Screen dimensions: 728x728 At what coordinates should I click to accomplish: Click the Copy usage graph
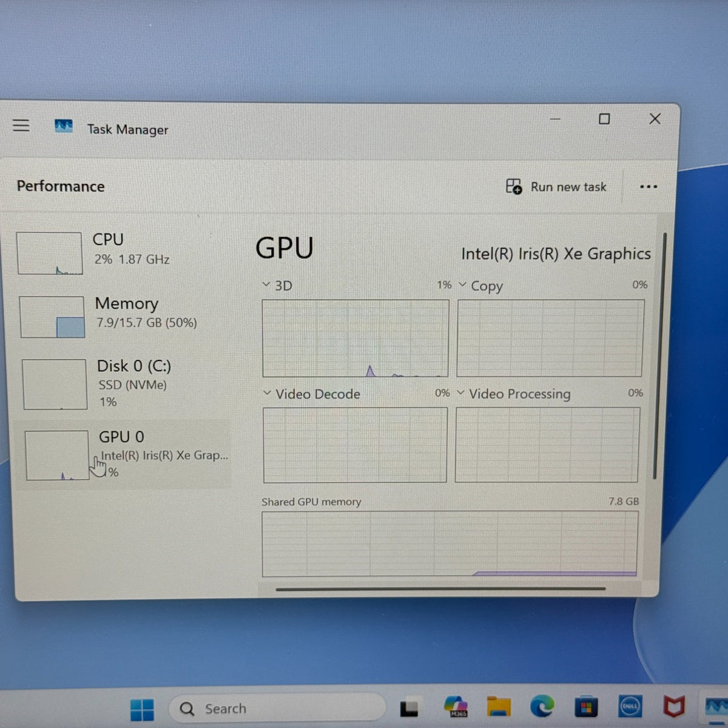click(550, 338)
